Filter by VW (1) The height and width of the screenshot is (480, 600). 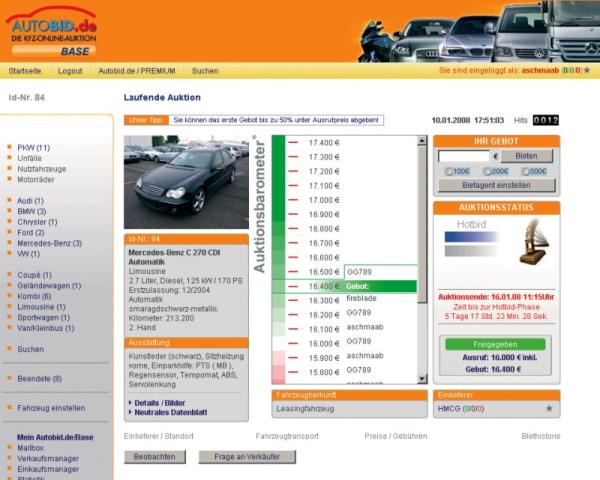(29, 254)
